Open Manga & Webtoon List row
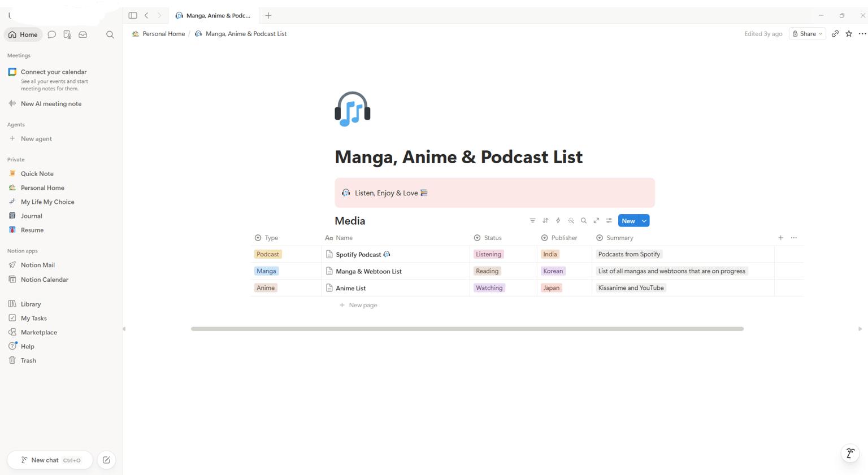Image resolution: width=868 pixels, height=475 pixels. click(368, 271)
